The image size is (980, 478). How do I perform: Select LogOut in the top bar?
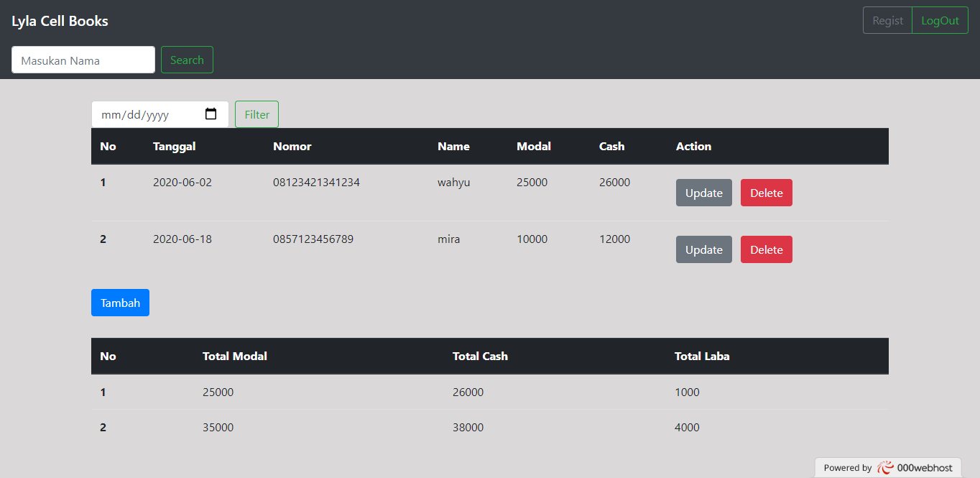click(x=940, y=20)
